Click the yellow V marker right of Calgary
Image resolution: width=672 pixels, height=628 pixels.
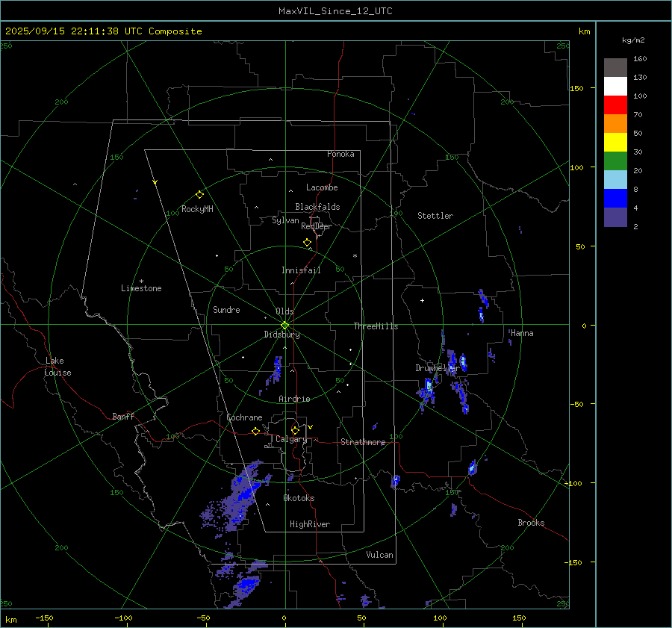pyautogui.click(x=311, y=427)
